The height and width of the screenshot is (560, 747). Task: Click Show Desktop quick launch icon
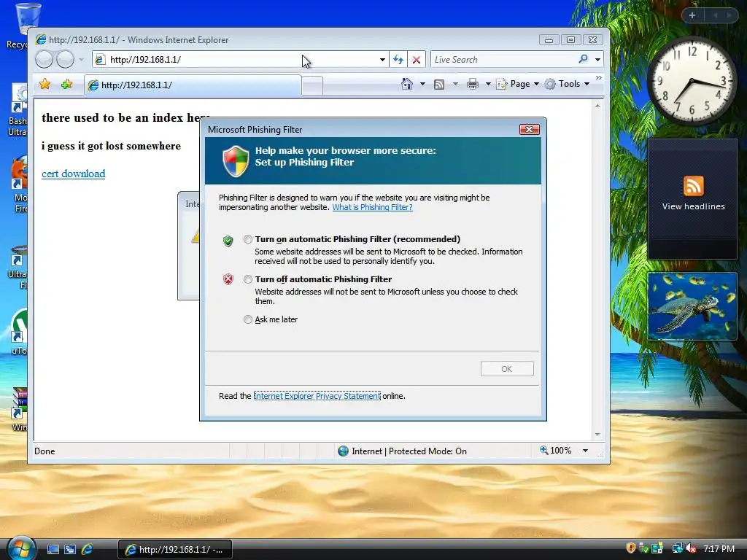[53, 550]
